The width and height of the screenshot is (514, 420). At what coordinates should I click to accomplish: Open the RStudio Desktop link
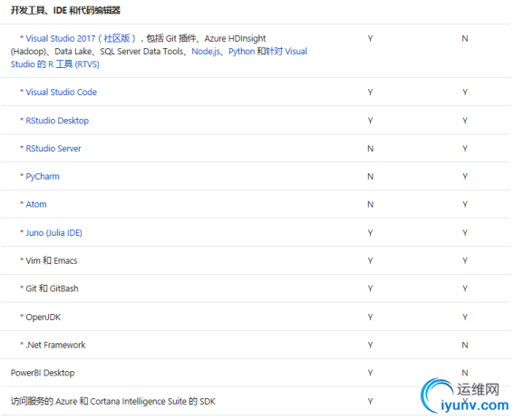[x=57, y=121]
